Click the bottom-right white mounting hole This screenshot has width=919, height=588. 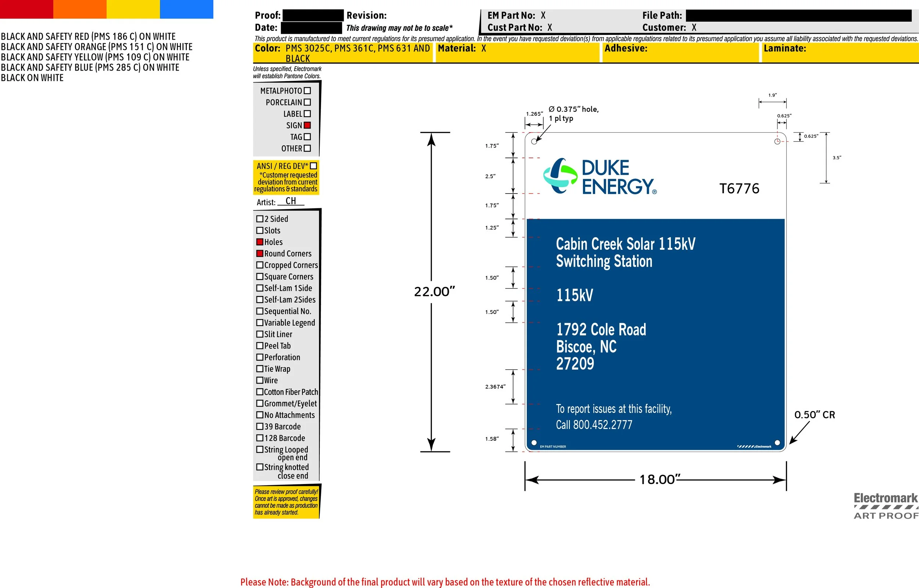(x=777, y=443)
